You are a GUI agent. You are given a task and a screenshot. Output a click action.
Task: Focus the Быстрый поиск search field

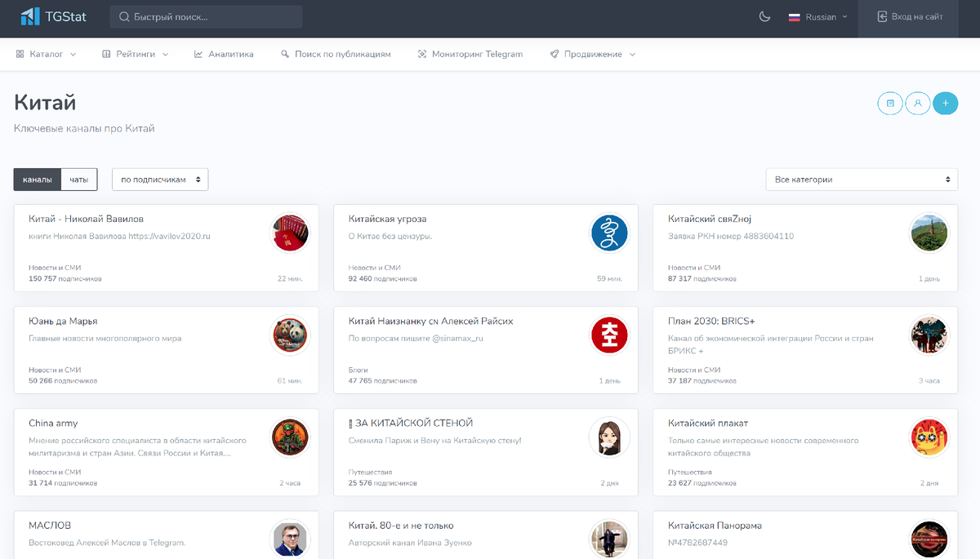pos(206,16)
